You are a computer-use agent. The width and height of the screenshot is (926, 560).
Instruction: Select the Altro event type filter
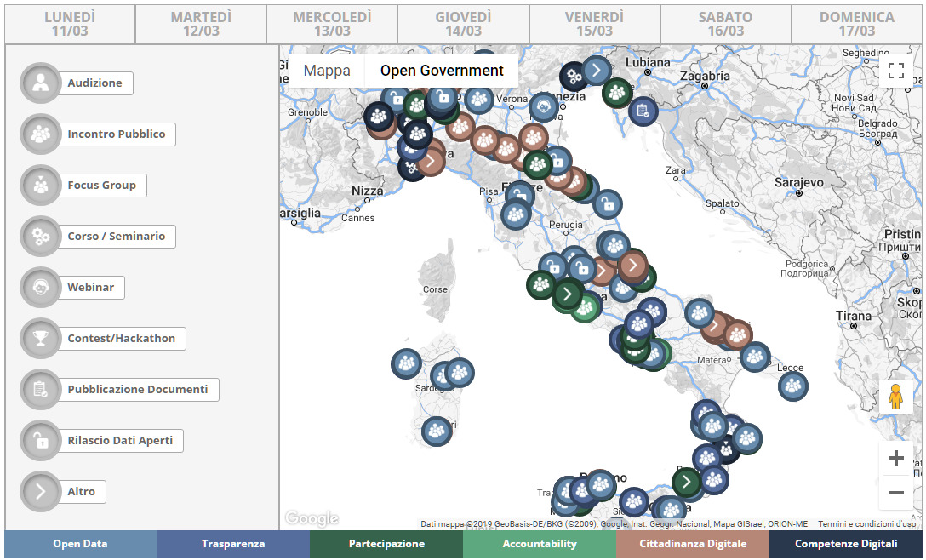coord(63,491)
